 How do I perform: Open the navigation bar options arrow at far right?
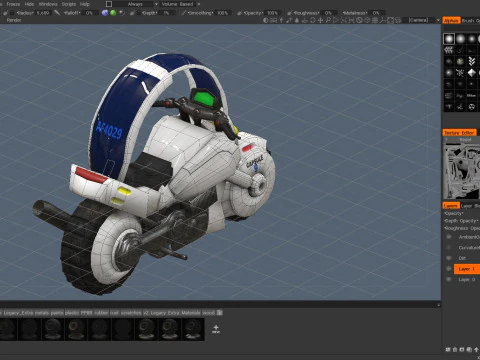[x=438, y=20]
